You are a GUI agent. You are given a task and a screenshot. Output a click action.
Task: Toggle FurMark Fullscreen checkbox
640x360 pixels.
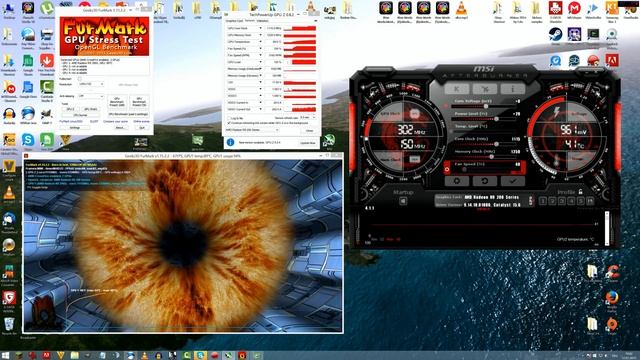tap(80, 79)
